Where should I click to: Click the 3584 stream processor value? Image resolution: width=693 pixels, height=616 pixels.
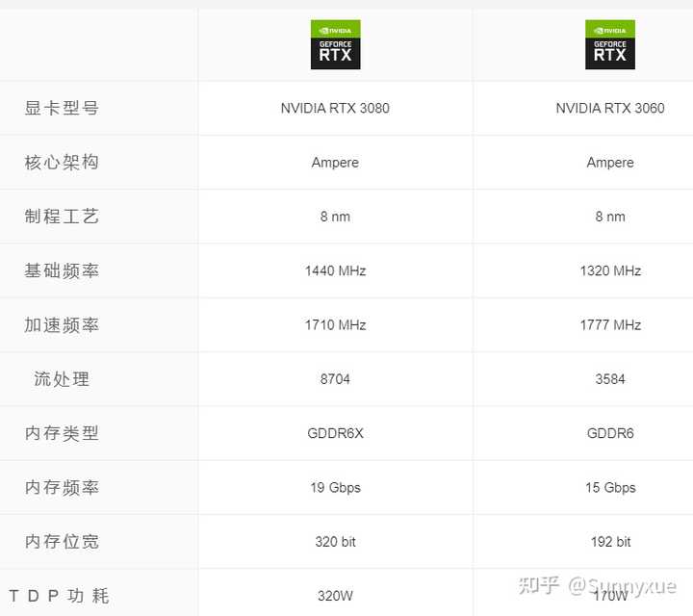[x=610, y=379]
